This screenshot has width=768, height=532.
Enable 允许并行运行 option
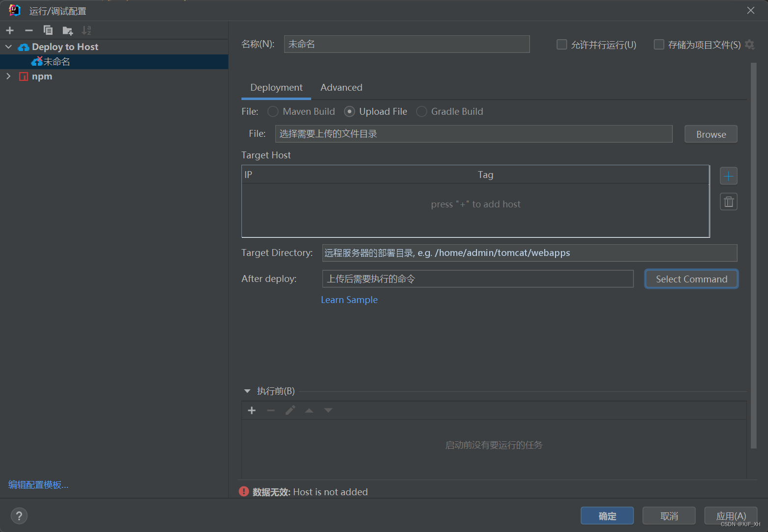click(561, 44)
